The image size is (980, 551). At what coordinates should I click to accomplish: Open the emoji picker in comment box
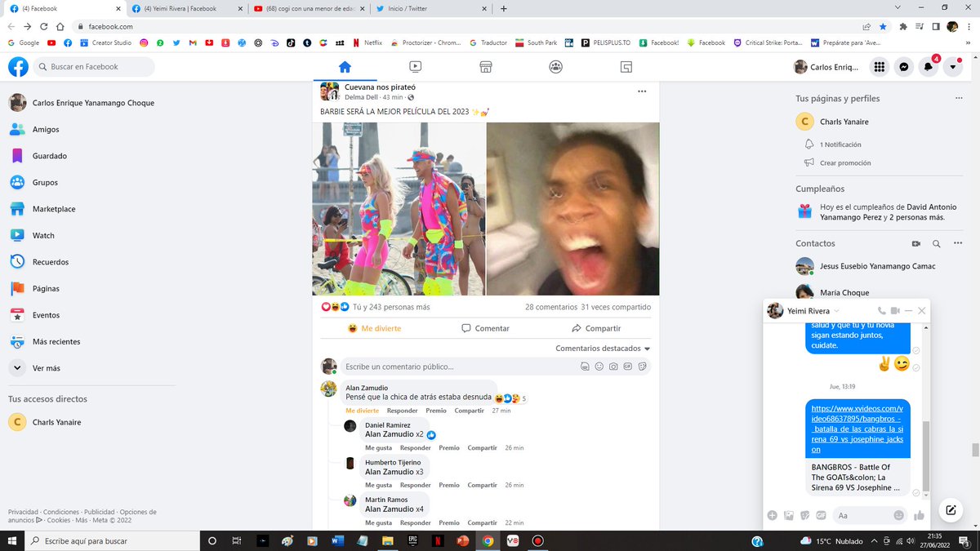coord(599,367)
